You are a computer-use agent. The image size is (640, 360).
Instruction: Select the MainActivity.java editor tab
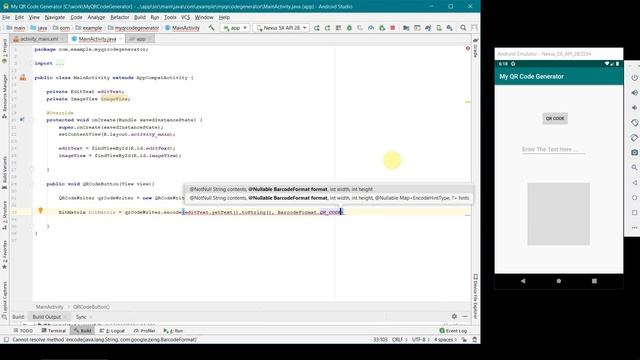pyautogui.click(x=97, y=39)
